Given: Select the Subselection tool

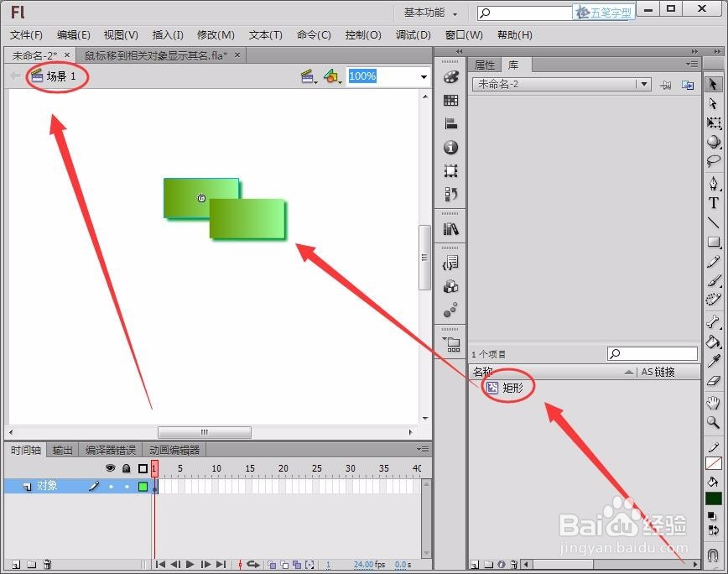Looking at the screenshot, I should (x=713, y=103).
